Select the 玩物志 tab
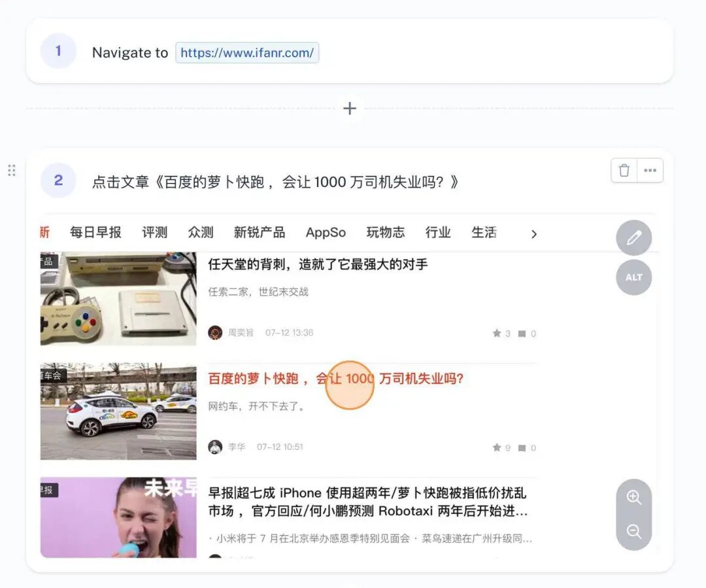This screenshot has height=588, width=706. [386, 232]
